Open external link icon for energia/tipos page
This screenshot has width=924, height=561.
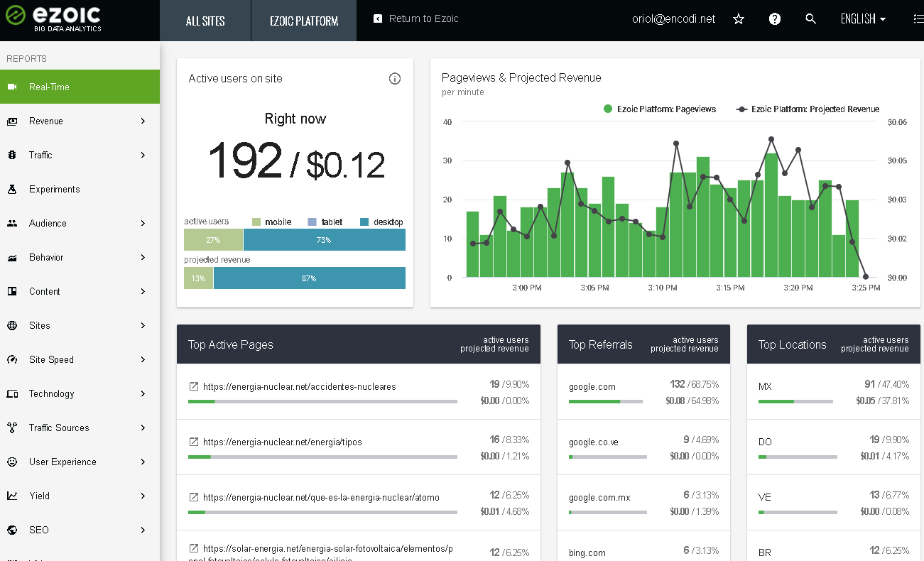tap(194, 442)
